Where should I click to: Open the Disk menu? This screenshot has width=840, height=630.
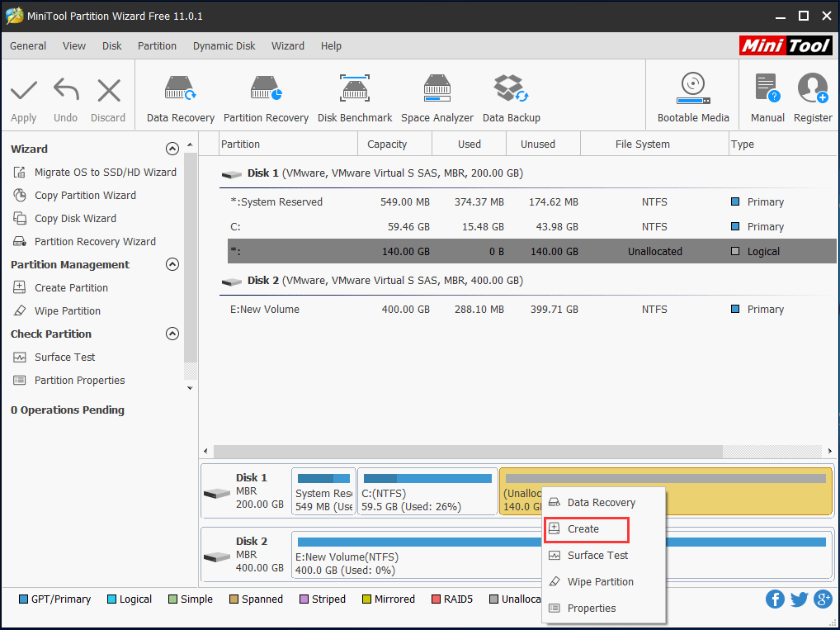pos(112,45)
